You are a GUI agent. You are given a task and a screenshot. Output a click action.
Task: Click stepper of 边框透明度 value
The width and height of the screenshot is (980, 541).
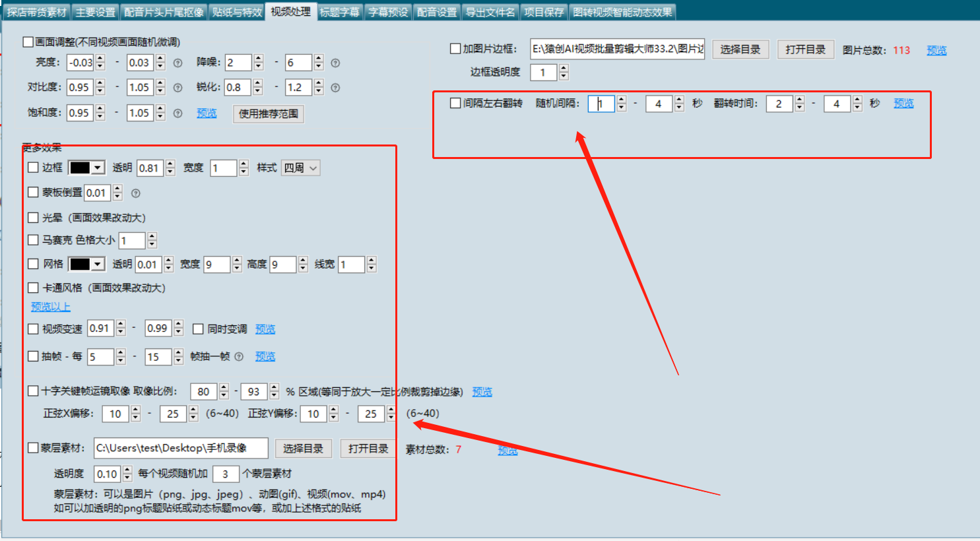point(564,72)
